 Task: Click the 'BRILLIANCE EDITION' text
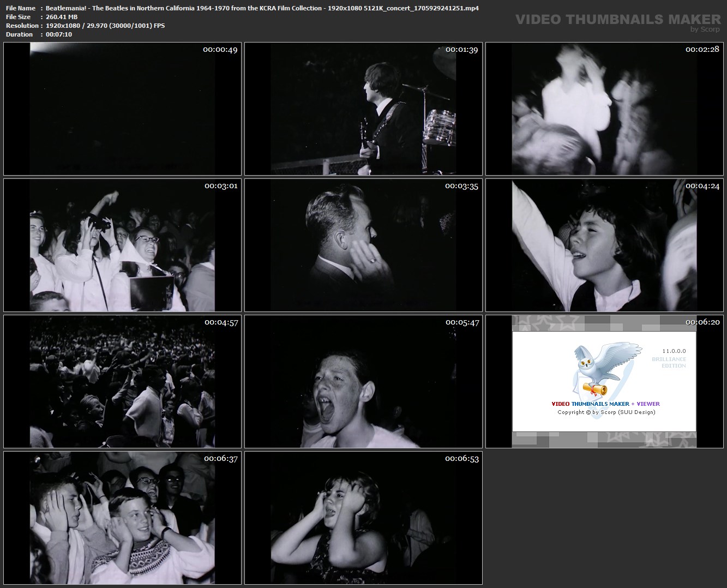pyautogui.click(x=669, y=362)
